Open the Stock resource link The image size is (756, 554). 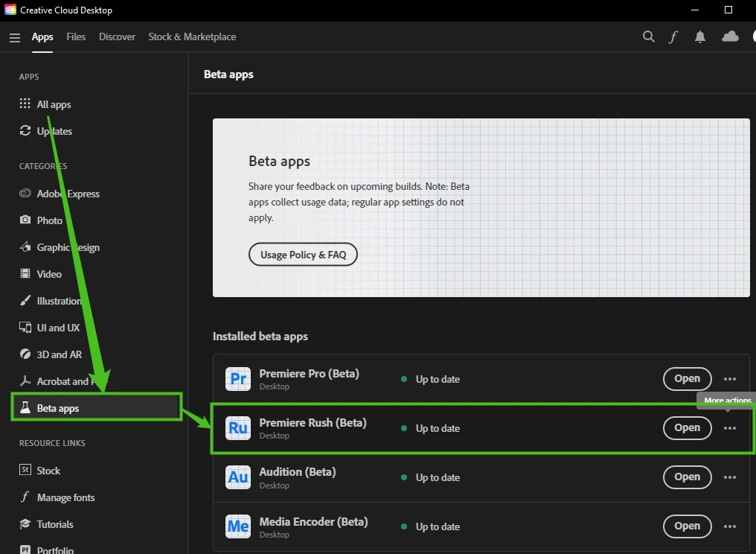[x=39, y=471]
